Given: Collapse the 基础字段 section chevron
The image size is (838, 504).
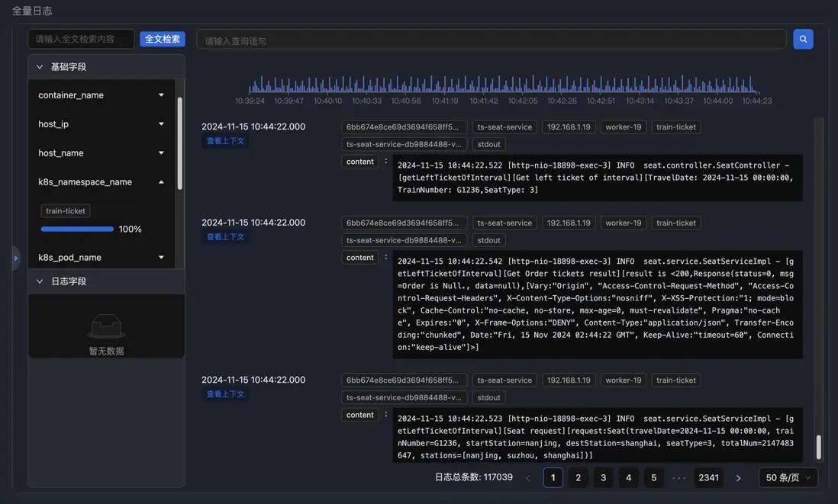Looking at the screenshot, I should [40, 67].
